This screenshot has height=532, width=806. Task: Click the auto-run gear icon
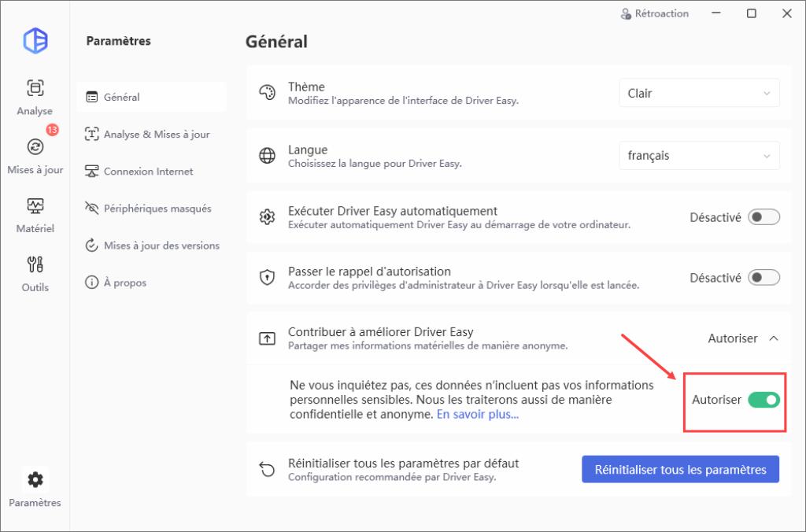coord(268,217)
